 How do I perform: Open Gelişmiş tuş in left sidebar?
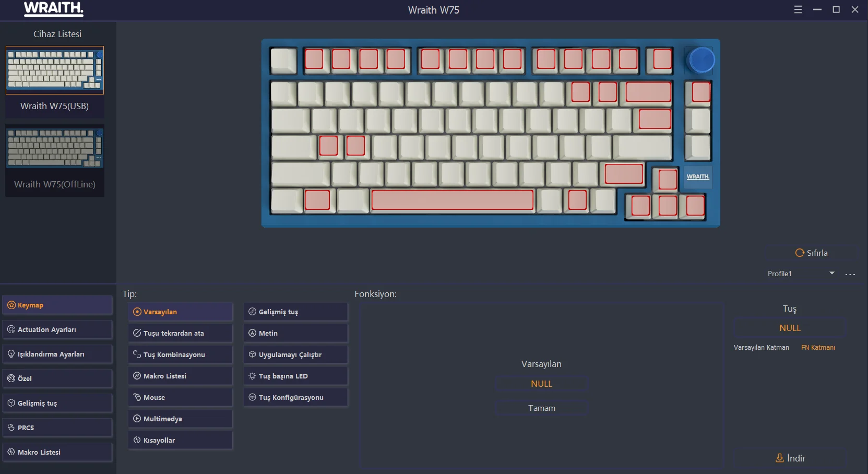pyautogui.click(x=57, y=403)
